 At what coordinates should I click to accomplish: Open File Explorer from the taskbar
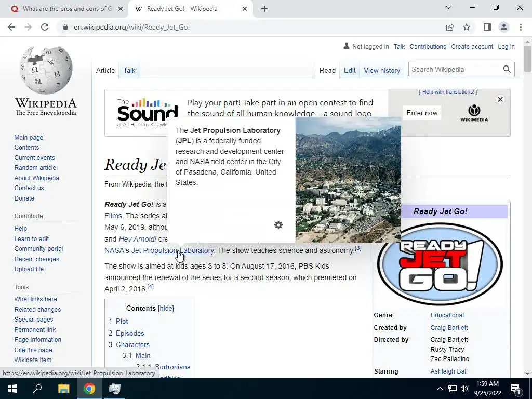[63, 389]
